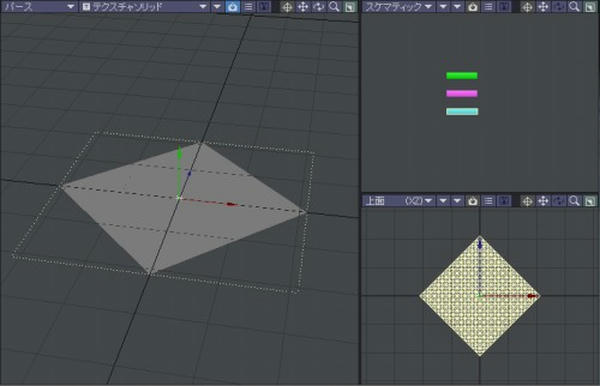Viewport: 600px width, 386px height.
Task: Click the zoom magnifier icon in top viewport
Action: click(x=574, y=200)
